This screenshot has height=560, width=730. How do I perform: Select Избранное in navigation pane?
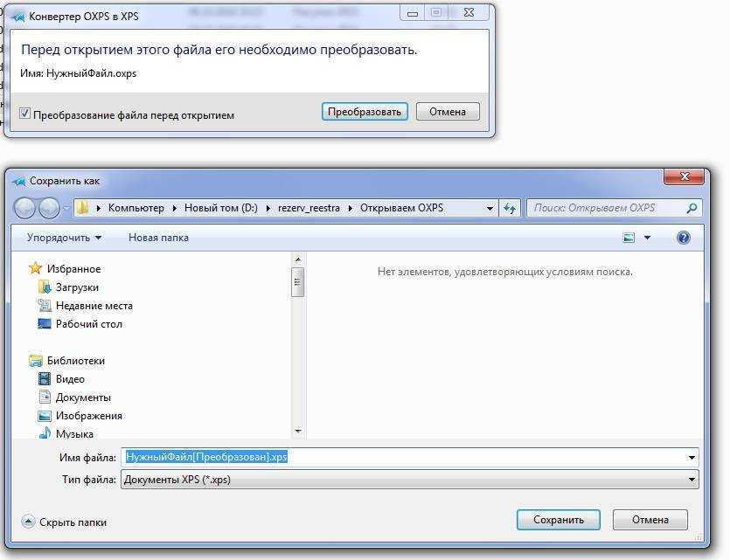pos(73,269)
